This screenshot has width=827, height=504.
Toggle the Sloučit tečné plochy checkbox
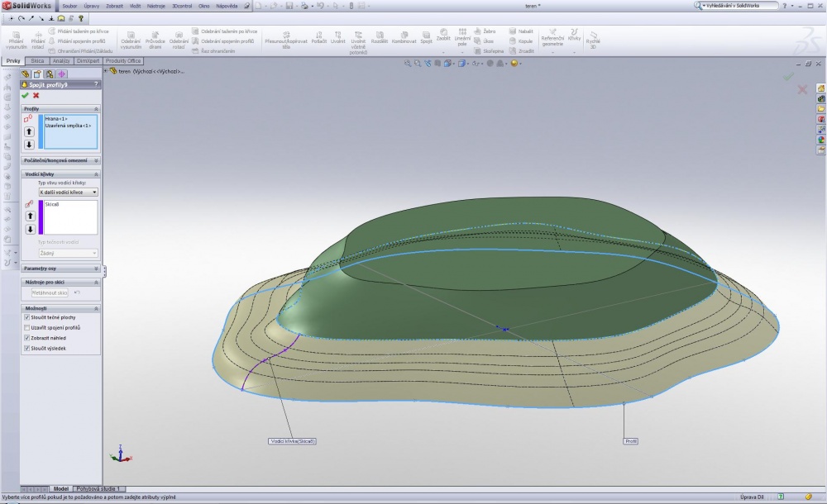tap(27, 317)
